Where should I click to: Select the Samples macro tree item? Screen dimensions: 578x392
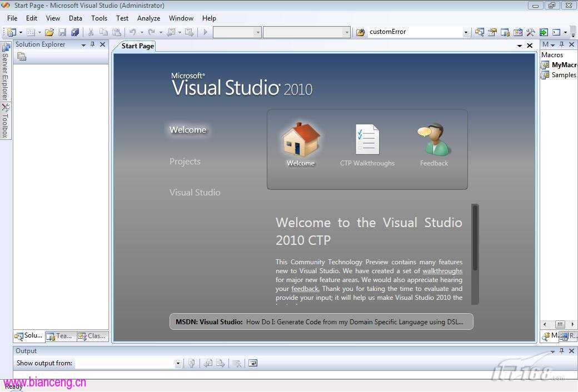point(559,75)
